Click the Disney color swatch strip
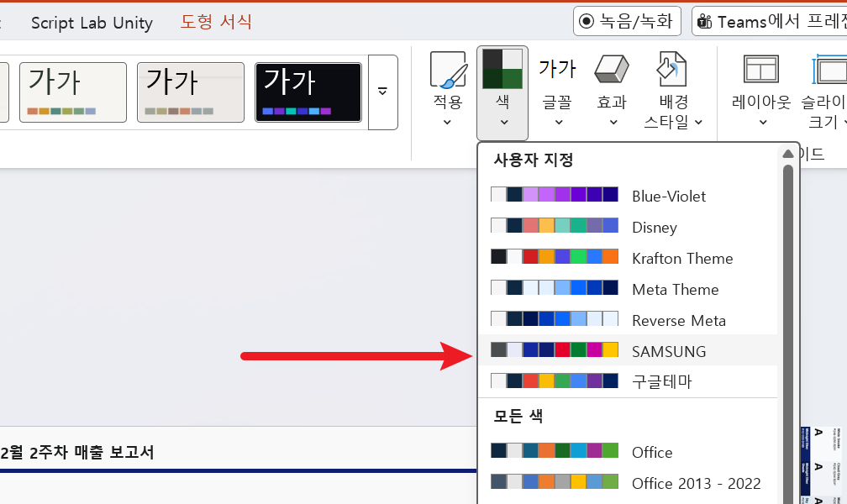Viewport: 847px width, 504px height. pos(555,225)
